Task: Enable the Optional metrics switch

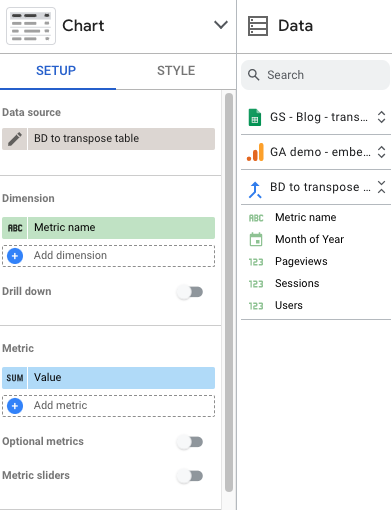Action: (190, 442)
